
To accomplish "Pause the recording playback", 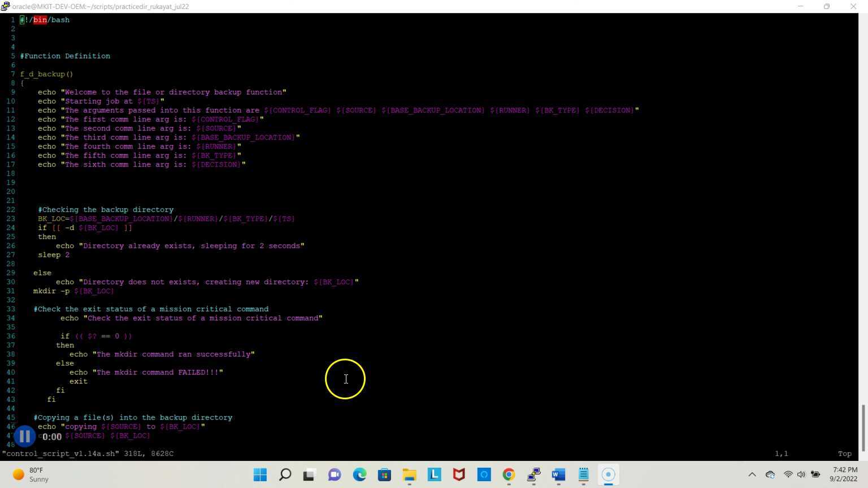I will (x=25, y=435).
